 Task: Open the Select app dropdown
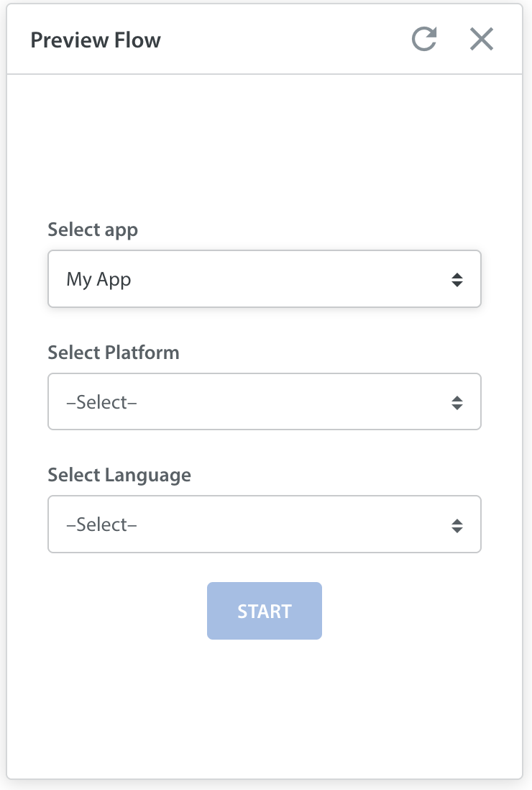point(265,278)
